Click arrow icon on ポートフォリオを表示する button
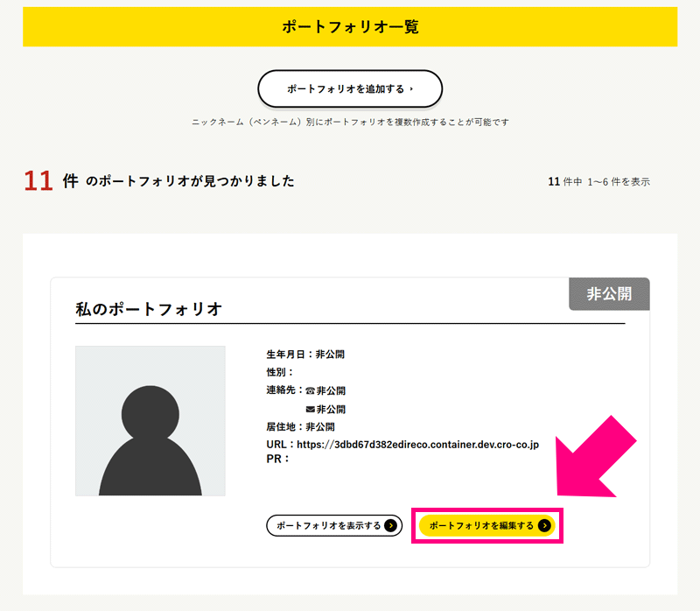700x611 pixels. pos(390,526)
